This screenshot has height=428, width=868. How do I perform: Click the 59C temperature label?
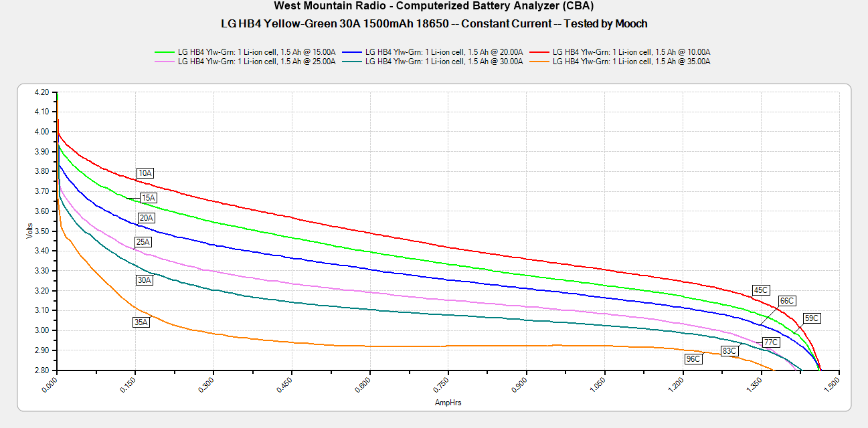click(x=812, y=318)
